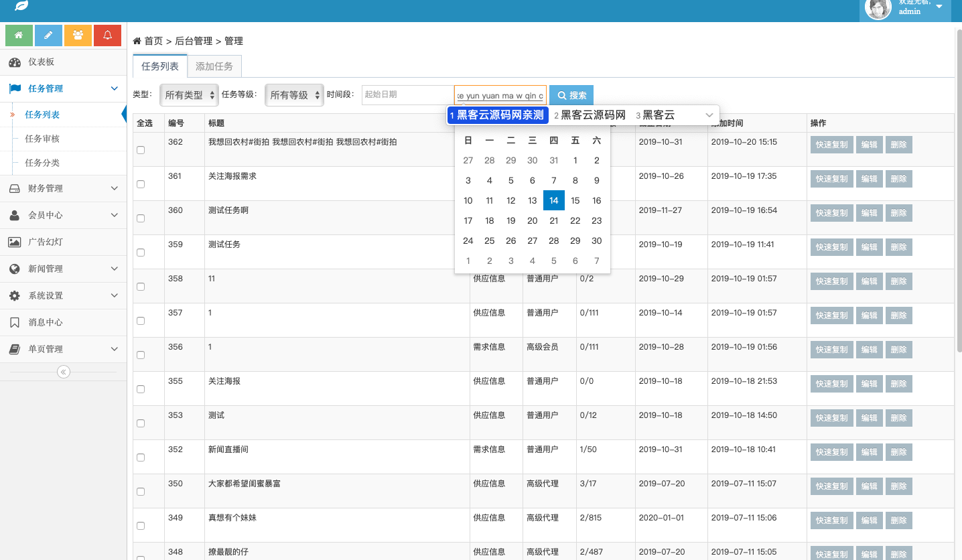Switch to the 添加任务 tab
The height and width of the screenshot is (560, 962).
(x=214, y=66)
